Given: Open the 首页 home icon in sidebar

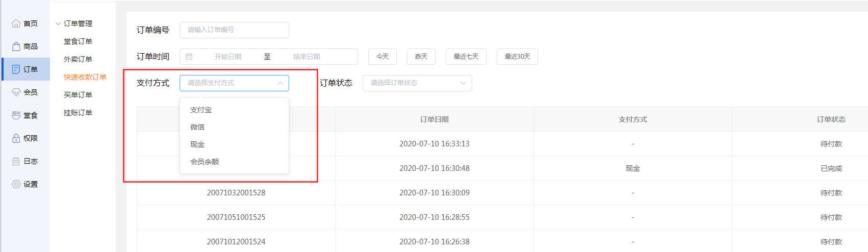Looking at the screenshot, I should pyautogui.click(x=16, y=23).
